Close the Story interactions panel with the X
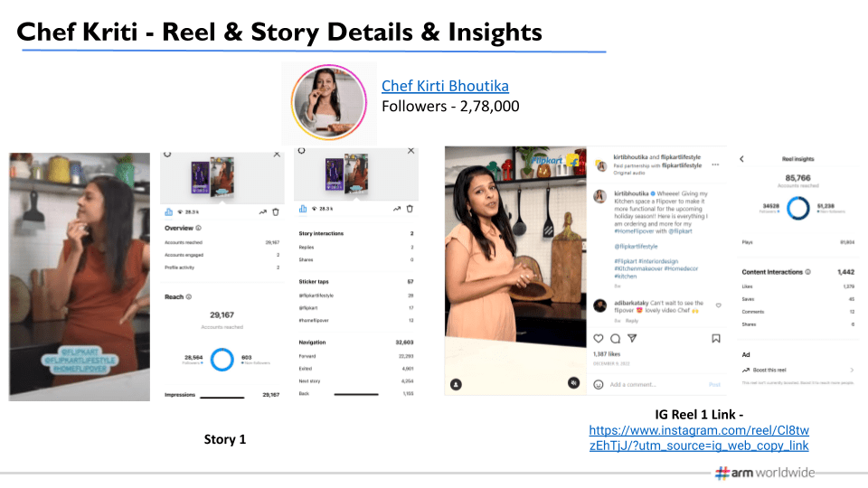The height and width of the screenshot is (488, 868). pyautogui.click(x=410, y=152)
